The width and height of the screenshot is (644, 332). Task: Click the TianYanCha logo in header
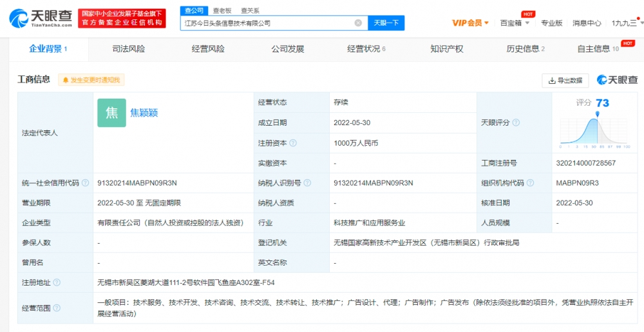[40, 18]
